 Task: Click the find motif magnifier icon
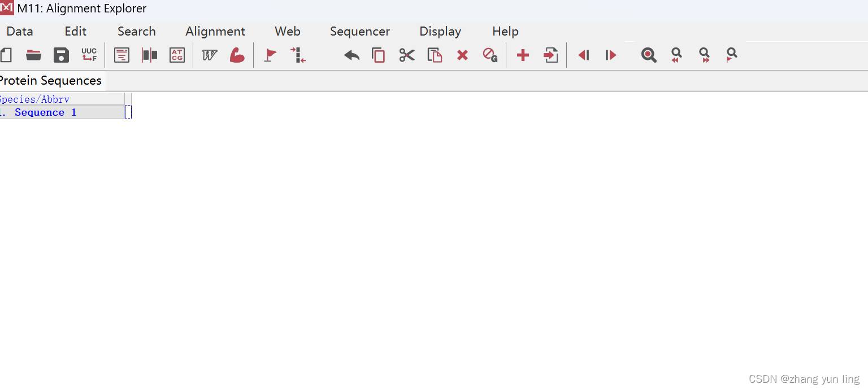pos(649,55)
